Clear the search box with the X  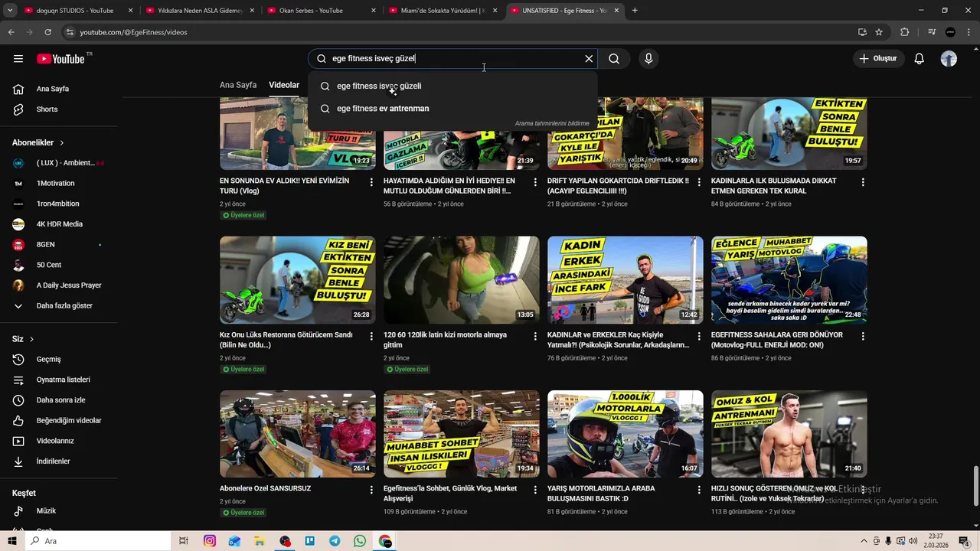(x=589, y=59)
